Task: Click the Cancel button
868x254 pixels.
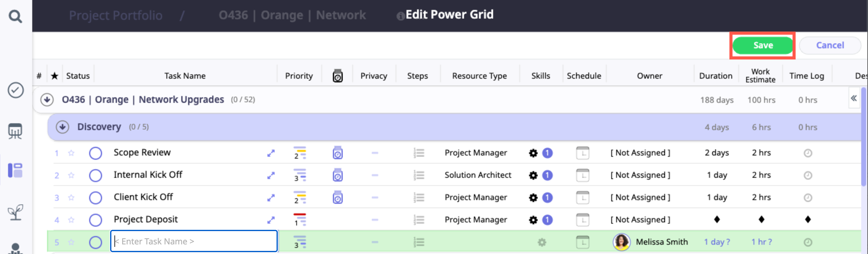Action: click(x=830, y=45)
